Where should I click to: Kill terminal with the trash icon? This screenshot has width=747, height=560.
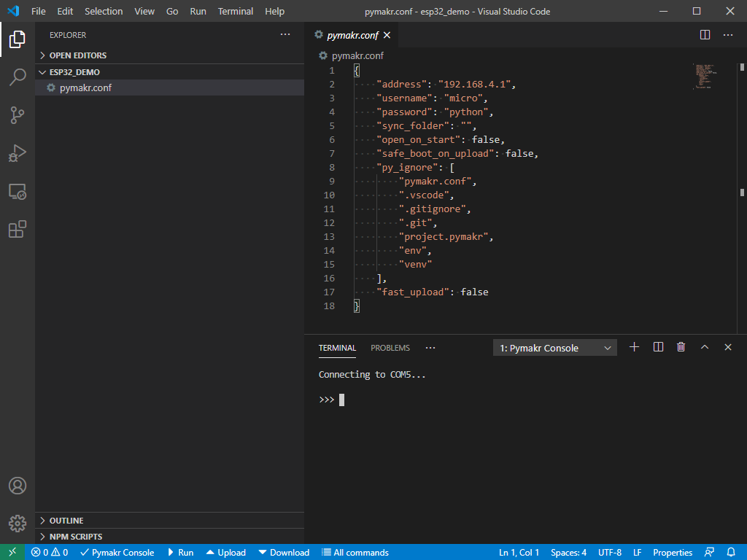coord(681,348)
